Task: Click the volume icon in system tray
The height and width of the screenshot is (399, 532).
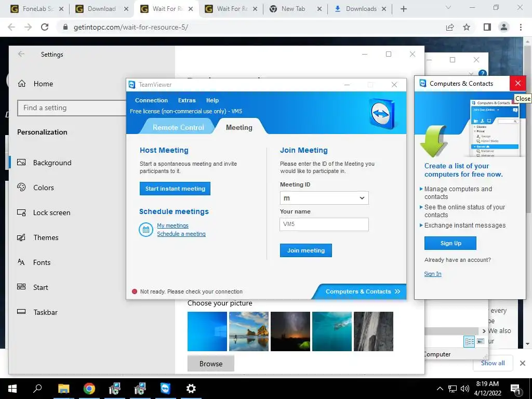Action: click(465, 389)
